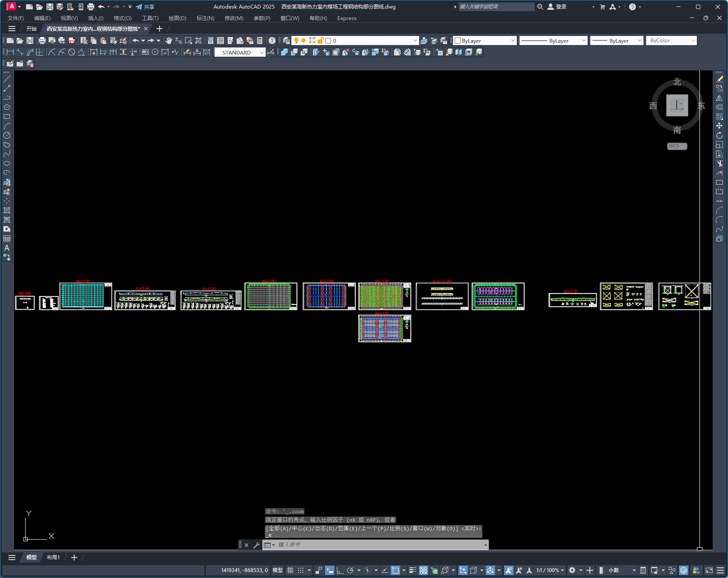Toggle ortho mode in status bar
This screenshot has width=728, height=578.
(340, 570)
